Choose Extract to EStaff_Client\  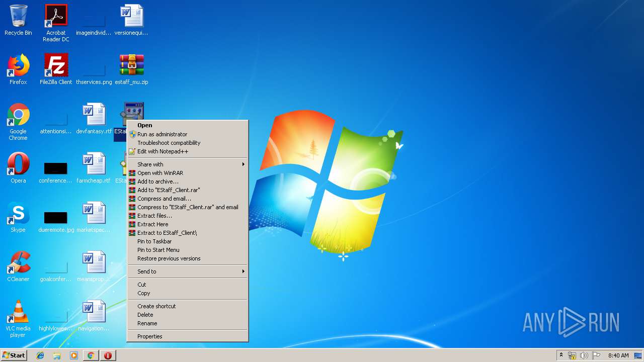187,233
